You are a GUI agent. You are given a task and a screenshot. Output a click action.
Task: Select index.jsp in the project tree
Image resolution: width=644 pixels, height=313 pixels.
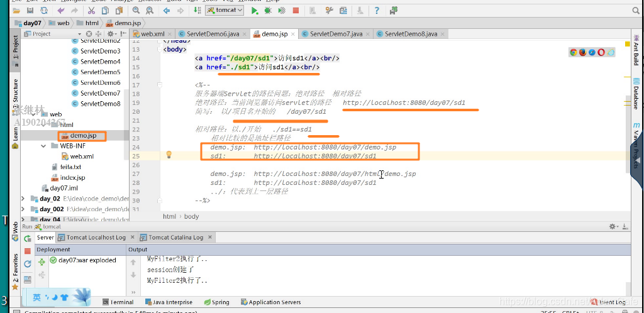click(x=68, y=178)
